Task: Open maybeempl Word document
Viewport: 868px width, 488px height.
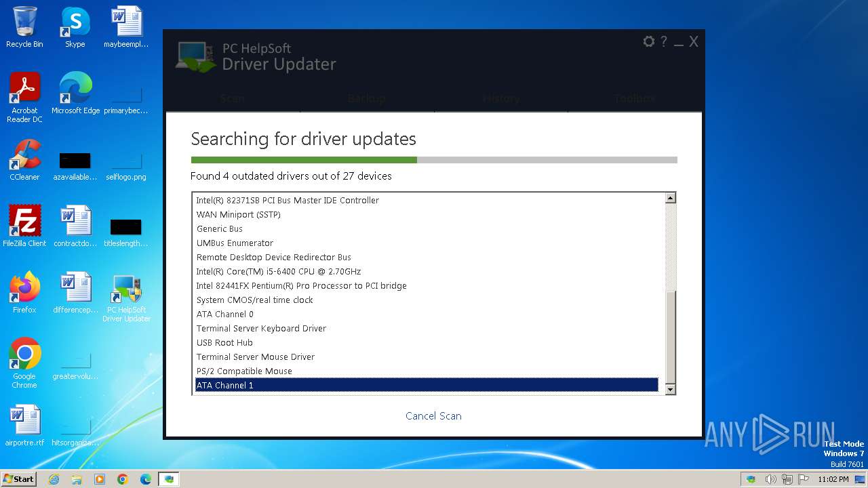Action: click(x=126, y=27)
